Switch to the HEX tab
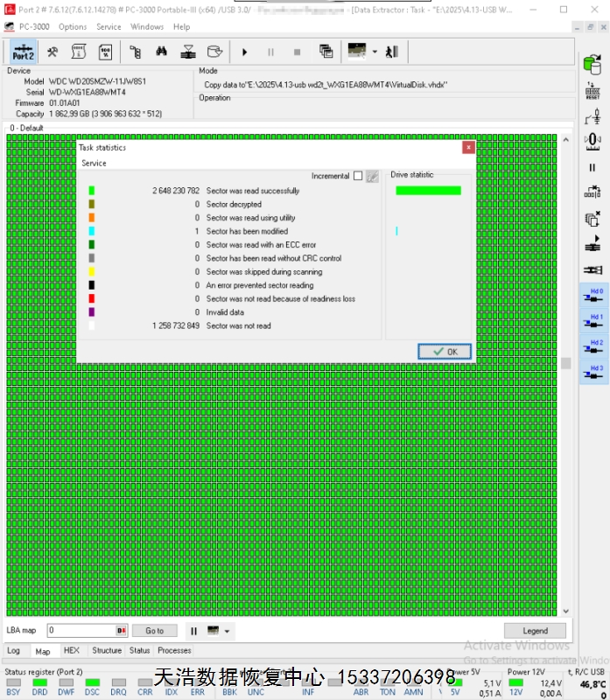The height and width of the screenshot is (700, 610). (72, 651)
